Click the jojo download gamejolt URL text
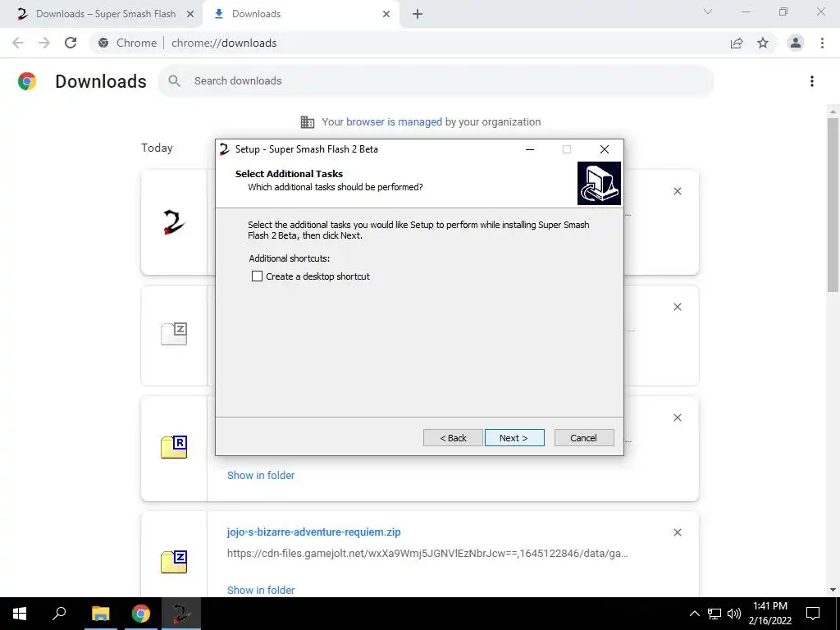This screenshot has height=630, width=840. point(427,554)
